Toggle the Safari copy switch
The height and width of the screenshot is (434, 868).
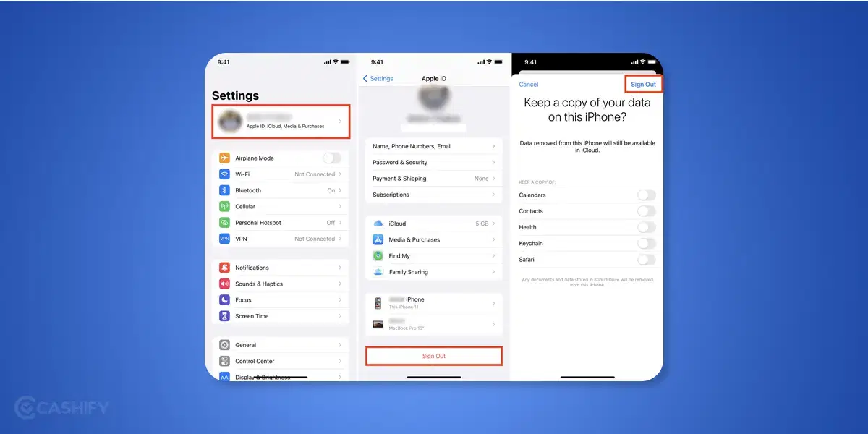647,260
